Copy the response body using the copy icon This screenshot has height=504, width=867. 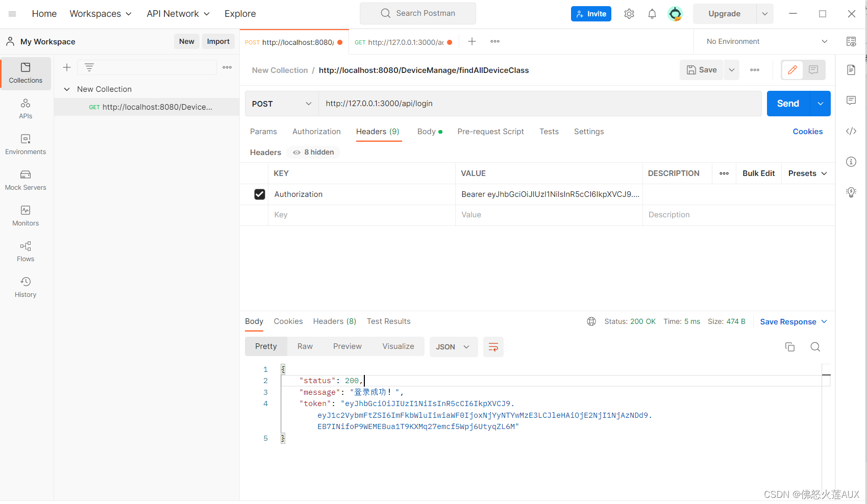(x=789, y=346)
